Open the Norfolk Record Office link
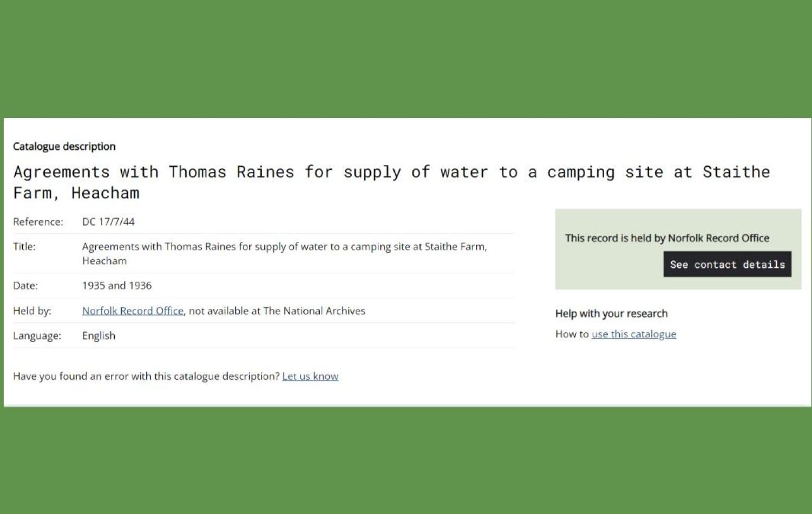This screenshot has height=514, width=812. 133,311
